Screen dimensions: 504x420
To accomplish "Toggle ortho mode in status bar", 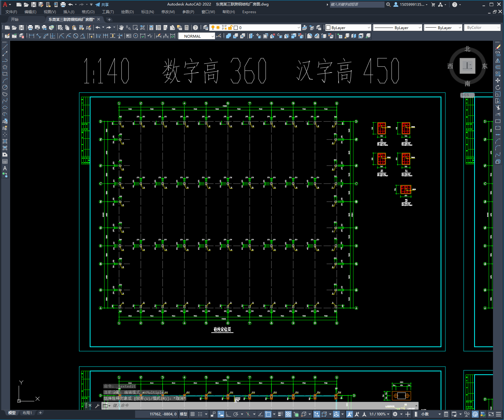I will coord(228,414).
